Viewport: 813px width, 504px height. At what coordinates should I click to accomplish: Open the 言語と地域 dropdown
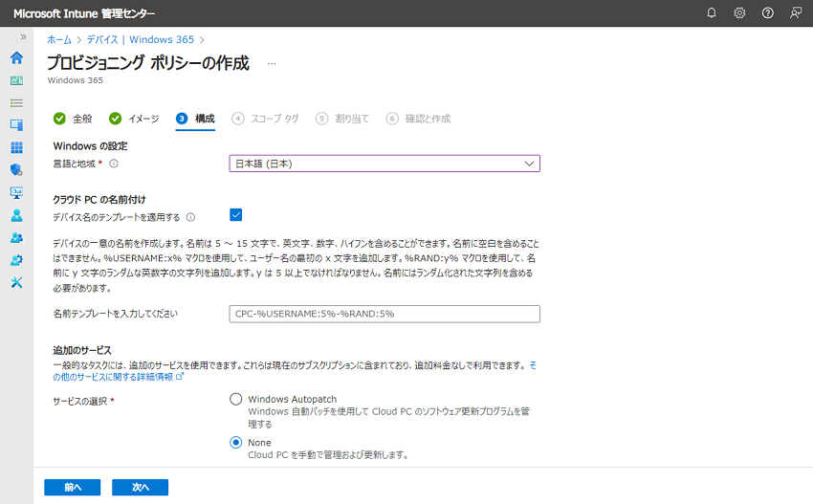click(385, 164)
